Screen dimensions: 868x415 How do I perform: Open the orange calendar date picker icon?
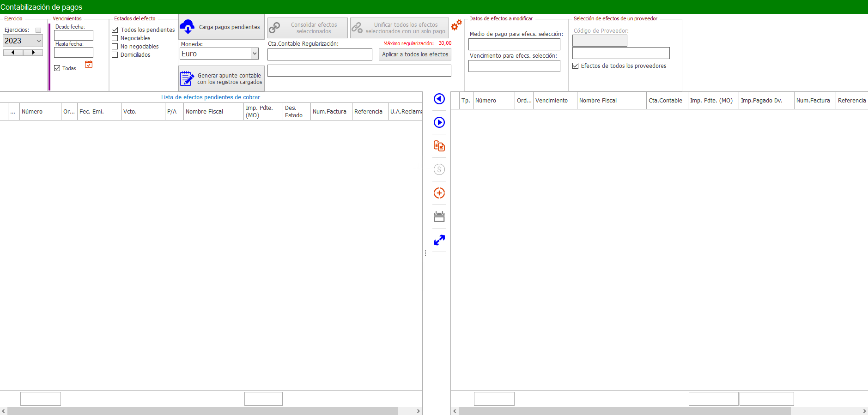coord(89,65)
